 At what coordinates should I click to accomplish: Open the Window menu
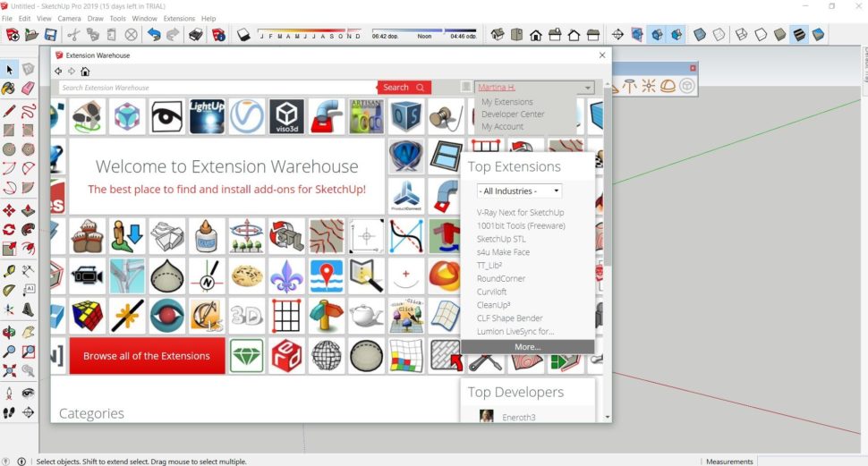click(144, 18)
